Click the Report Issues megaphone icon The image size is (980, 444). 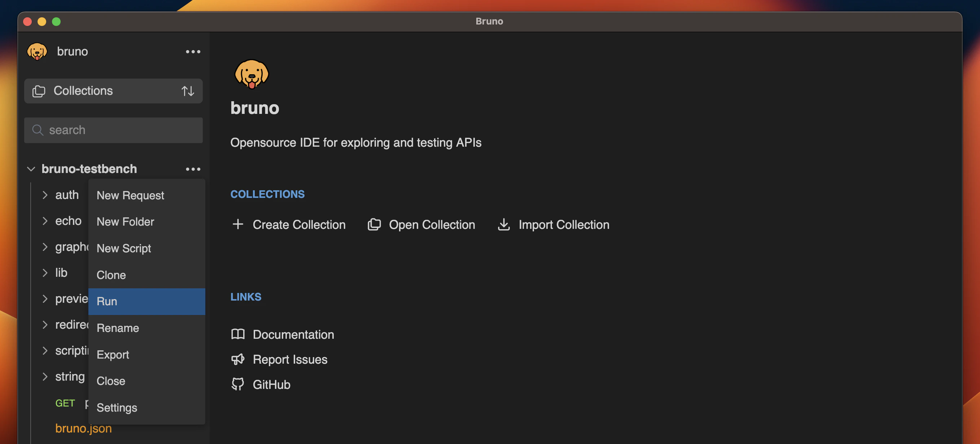(x=238, y=359)
